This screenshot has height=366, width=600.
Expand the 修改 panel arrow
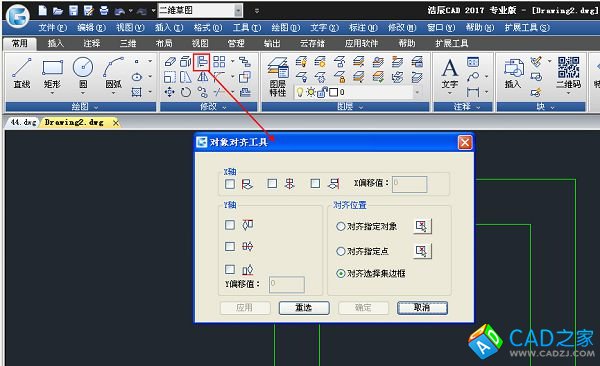tap(224, 108)
